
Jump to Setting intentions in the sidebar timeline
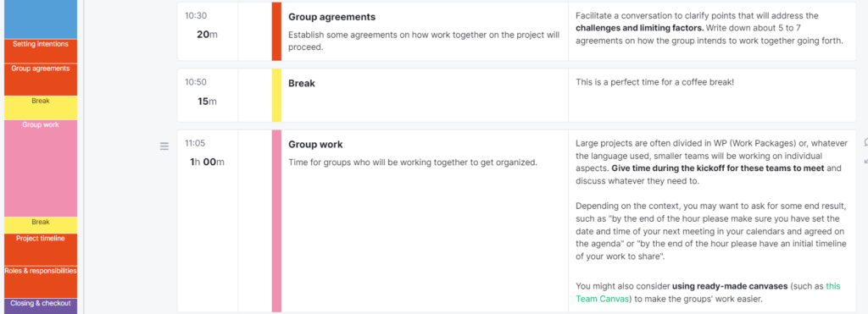pyautogui.click(x=41, y=51)
